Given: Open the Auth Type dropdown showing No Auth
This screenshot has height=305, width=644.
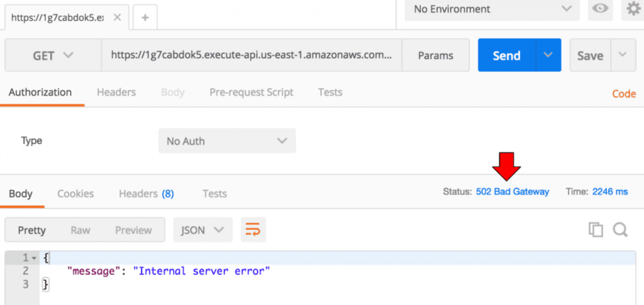Looking at the screenshot, I should click(x=227, y=141).
